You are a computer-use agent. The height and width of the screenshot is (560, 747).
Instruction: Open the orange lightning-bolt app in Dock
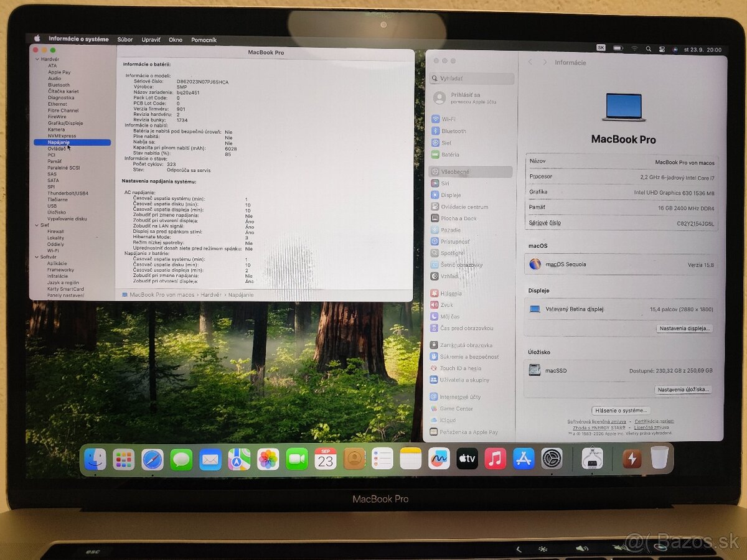point(632,459)
